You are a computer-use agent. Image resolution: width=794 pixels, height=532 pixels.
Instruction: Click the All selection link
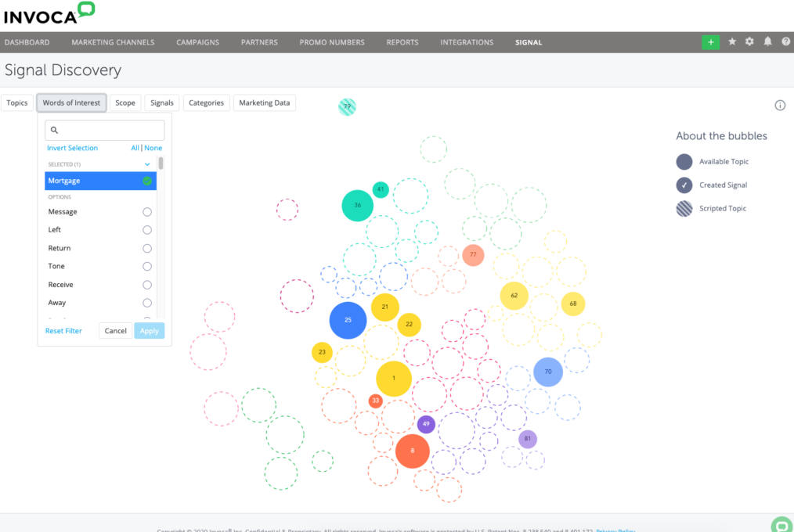click(x=135, y=148)
